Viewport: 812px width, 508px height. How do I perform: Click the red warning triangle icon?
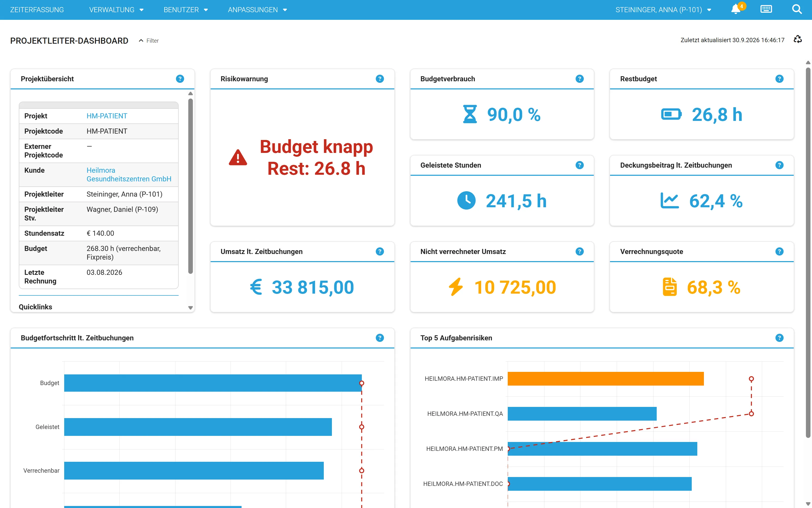[238, 157]
